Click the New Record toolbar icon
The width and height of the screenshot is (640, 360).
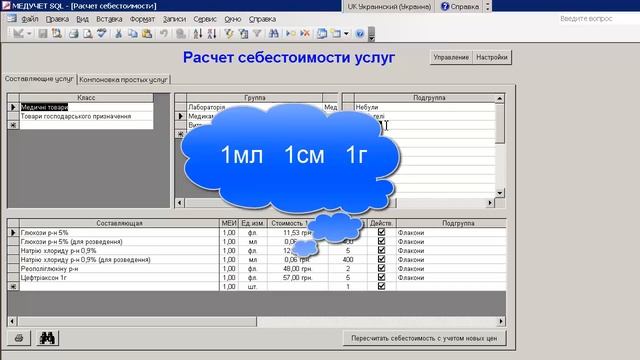(x=291, y=33)
